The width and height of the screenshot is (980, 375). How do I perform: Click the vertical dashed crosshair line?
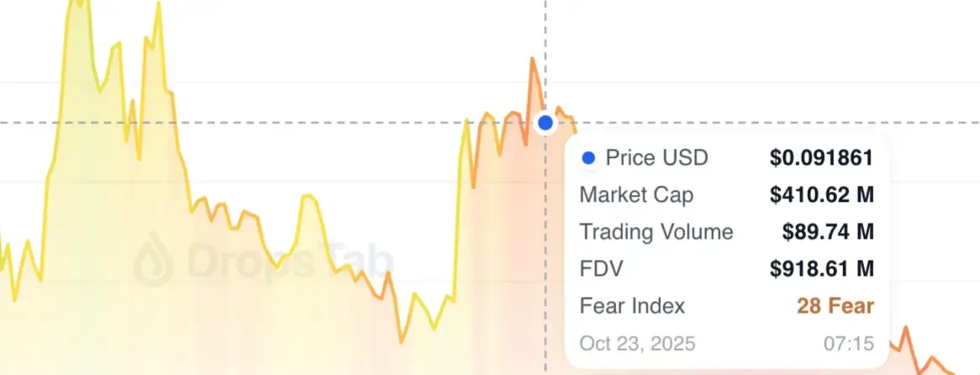click(545, 50)
